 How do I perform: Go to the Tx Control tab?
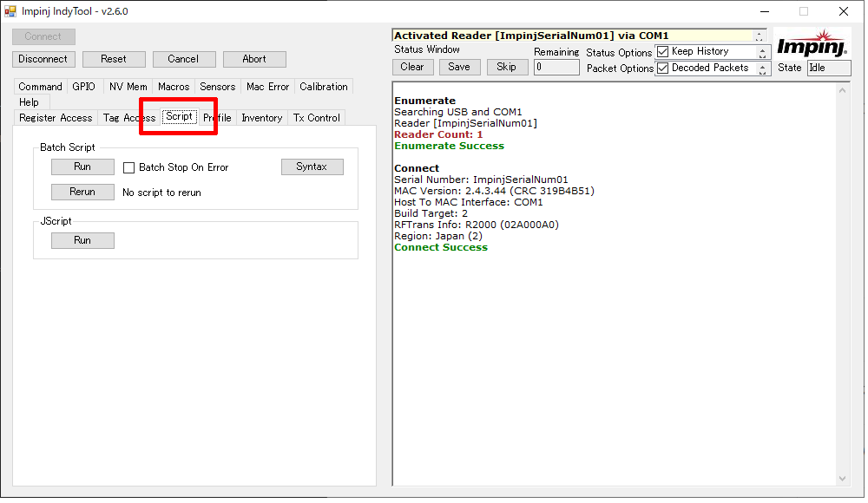(317, 118)
